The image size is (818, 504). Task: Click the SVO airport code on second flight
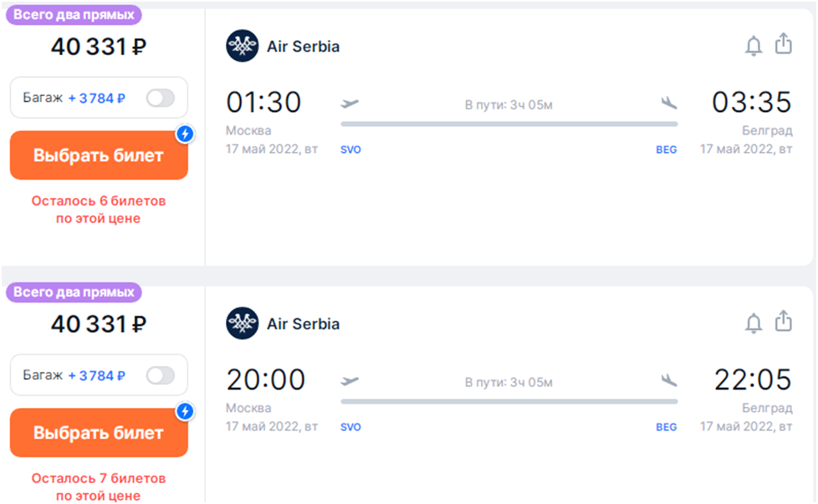[x=350, y=427]
